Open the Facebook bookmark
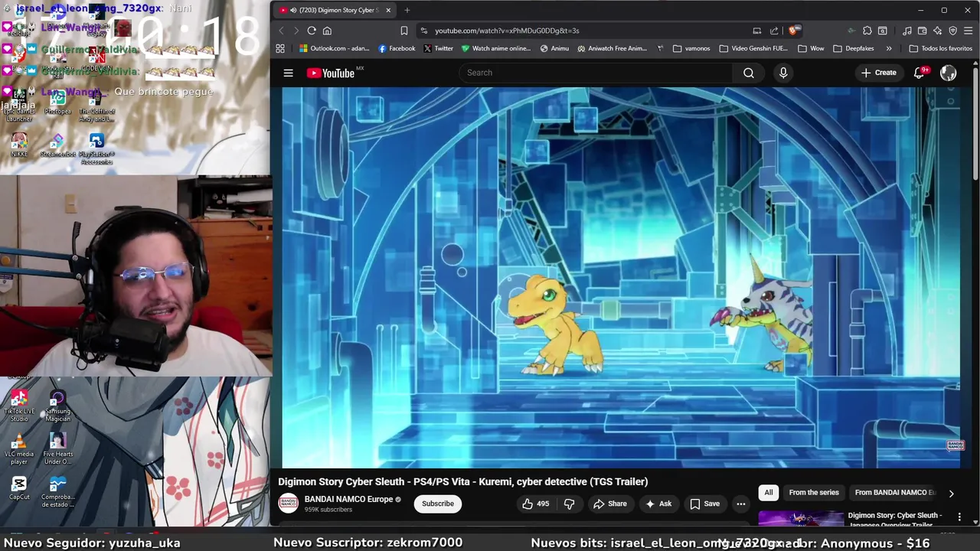 [396, 48]
